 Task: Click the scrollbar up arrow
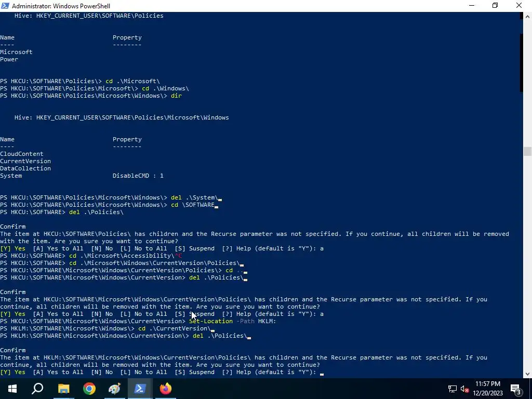pyautogui.click(x=527, y=16)
